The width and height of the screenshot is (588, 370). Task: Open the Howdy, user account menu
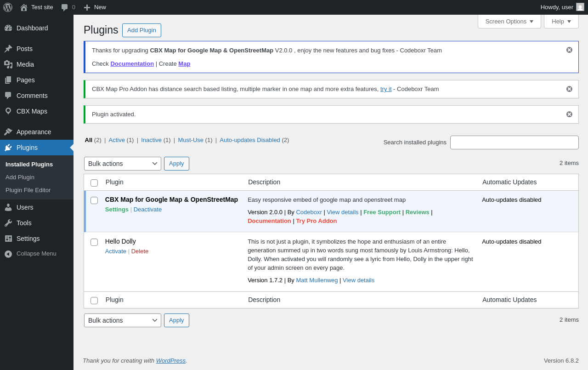tap(562, 7)
